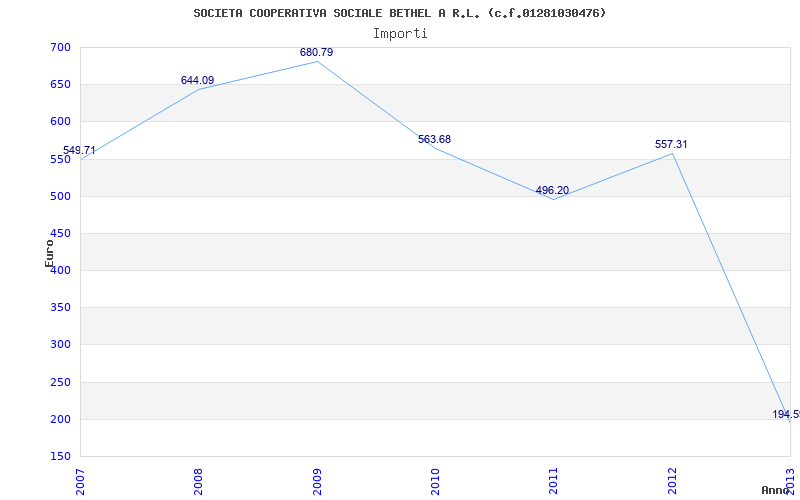Screen dimensions: 800x500
Task: Select the 549.71 data label
Action: [x=79, y=151]
